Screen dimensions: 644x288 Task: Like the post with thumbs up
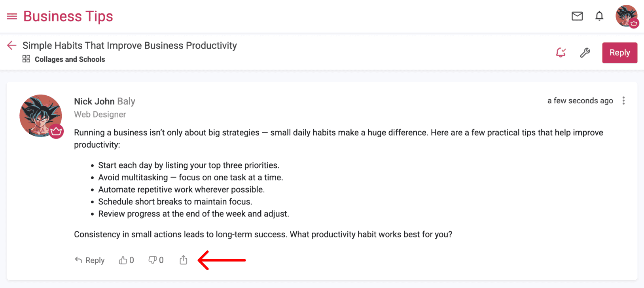click(123, 260)
